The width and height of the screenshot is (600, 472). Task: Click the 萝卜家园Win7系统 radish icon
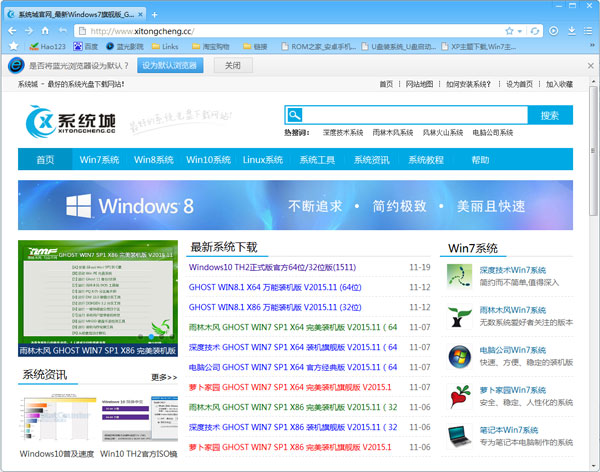coord(460,397)
